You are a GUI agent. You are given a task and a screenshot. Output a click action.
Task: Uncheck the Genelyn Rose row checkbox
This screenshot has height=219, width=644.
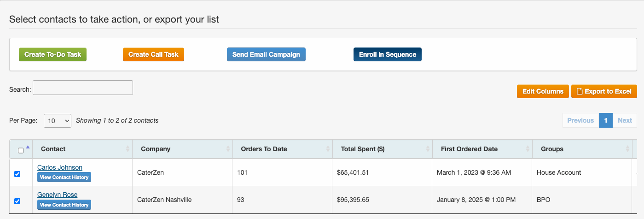[x=17, y=201]
